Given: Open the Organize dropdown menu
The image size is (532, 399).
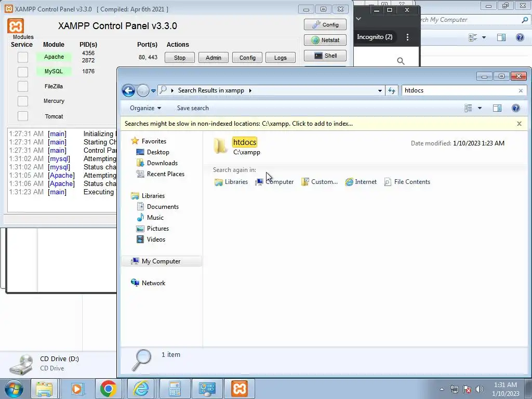Looking at the screenshot, I should pos(145,108).
